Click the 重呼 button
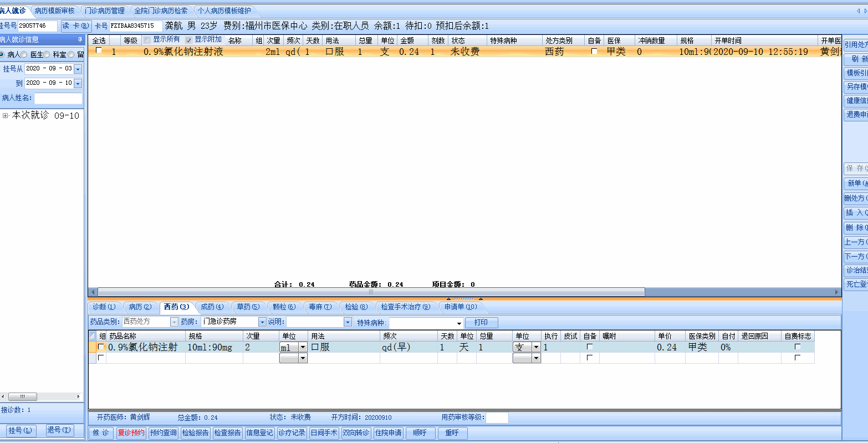Screen dimensions: 868x443 tap(452, 433)
